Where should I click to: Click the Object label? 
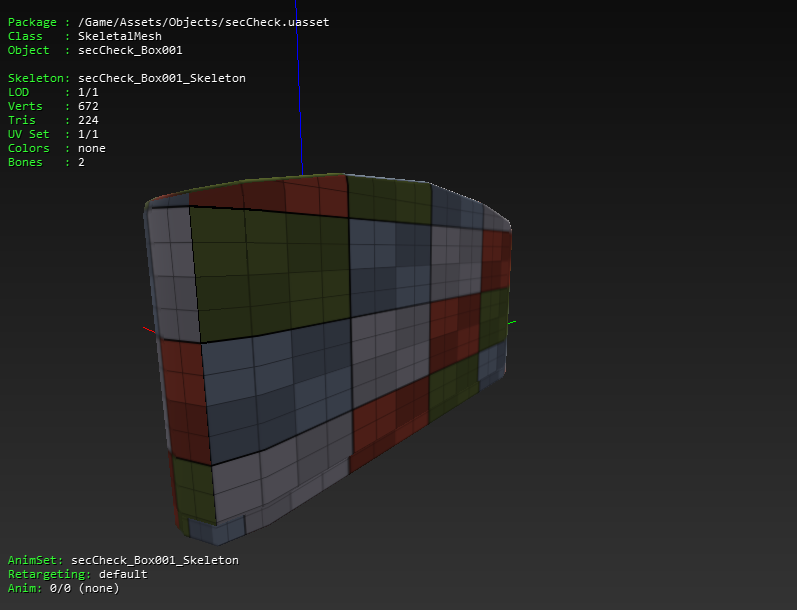(x=28, y=50)
